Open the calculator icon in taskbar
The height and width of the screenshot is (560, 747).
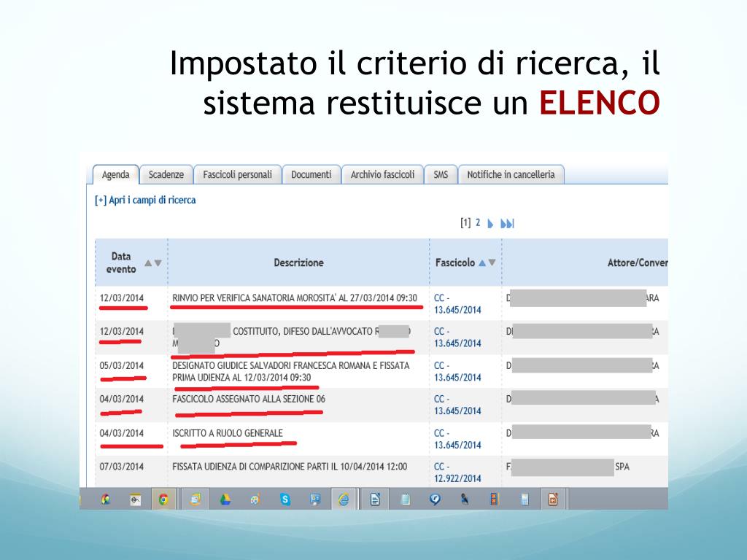[x=525, y=499]
